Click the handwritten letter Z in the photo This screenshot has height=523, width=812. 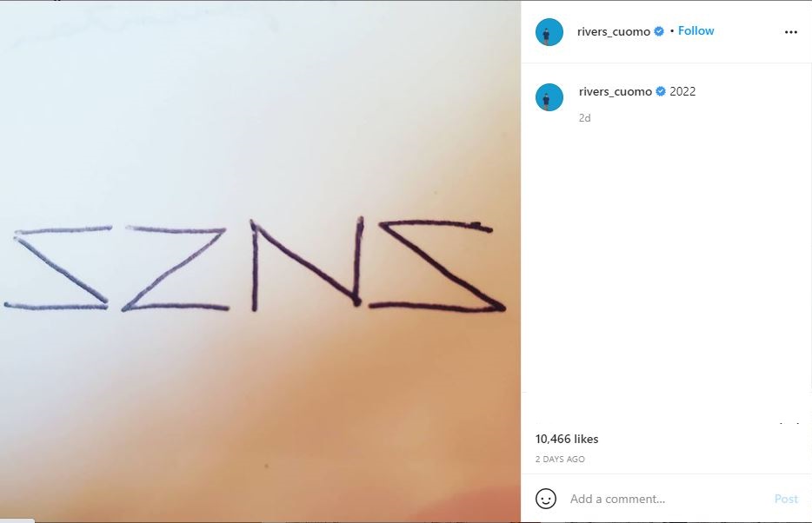(175, 268)
